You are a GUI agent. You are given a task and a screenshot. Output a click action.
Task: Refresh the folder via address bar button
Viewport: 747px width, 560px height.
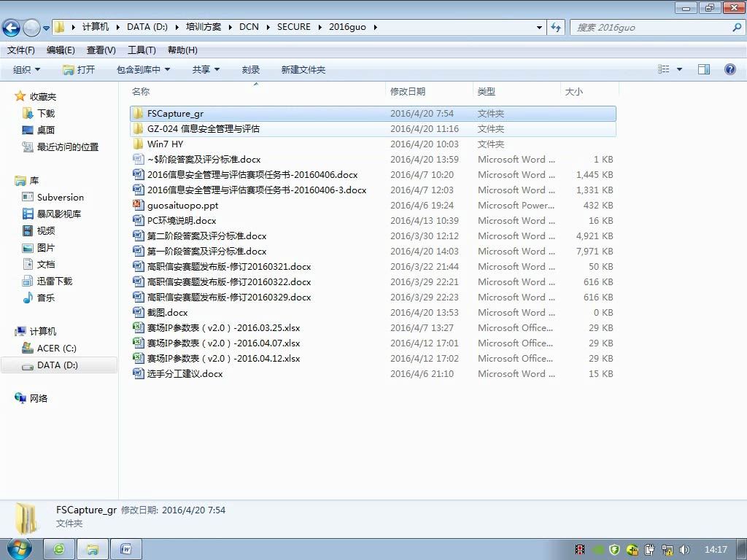pos(555,27)
